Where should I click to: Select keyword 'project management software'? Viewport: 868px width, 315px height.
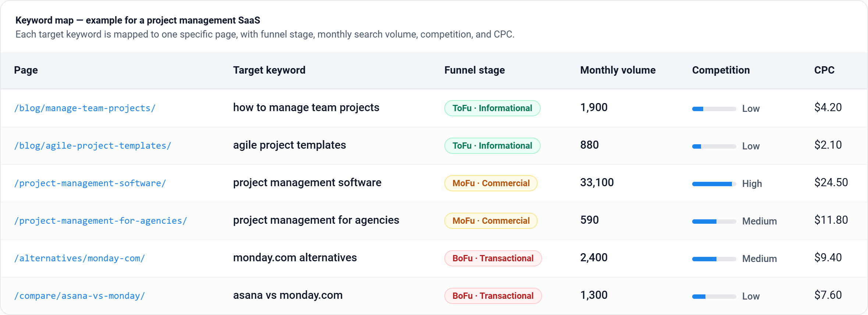pos(307,183)
